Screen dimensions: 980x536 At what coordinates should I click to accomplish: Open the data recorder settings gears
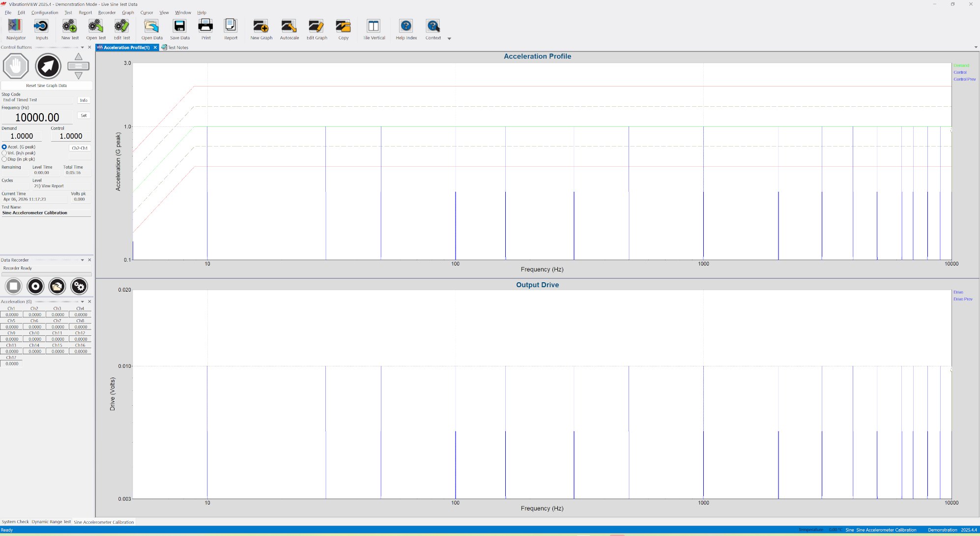[x=79, y=286]
